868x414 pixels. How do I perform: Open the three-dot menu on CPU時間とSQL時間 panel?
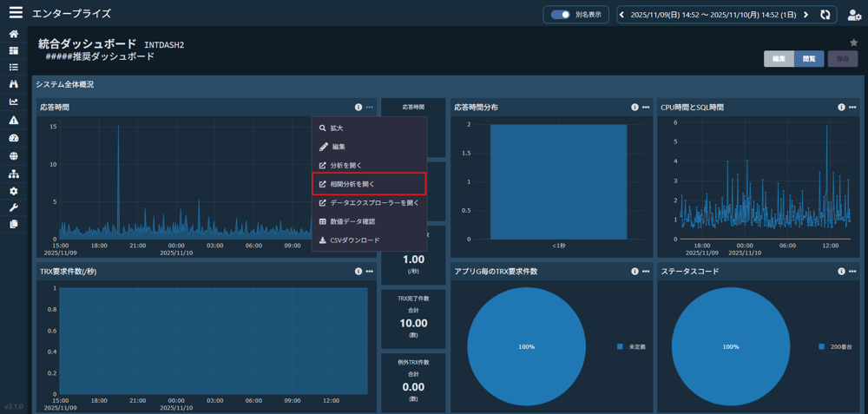click(x=852, y=108)
